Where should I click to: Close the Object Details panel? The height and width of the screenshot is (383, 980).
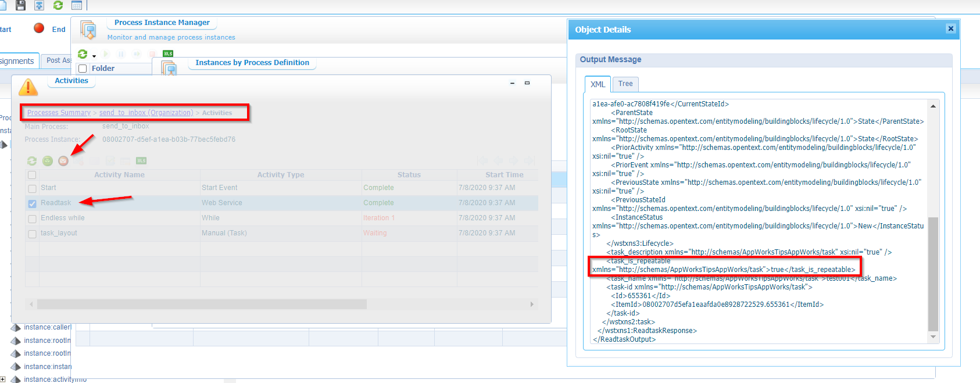point(951,28)
